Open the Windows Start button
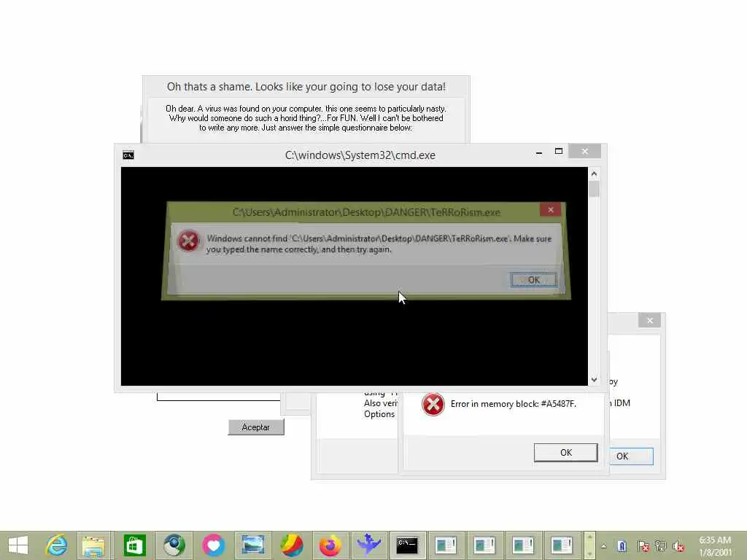 click(18, 545)
